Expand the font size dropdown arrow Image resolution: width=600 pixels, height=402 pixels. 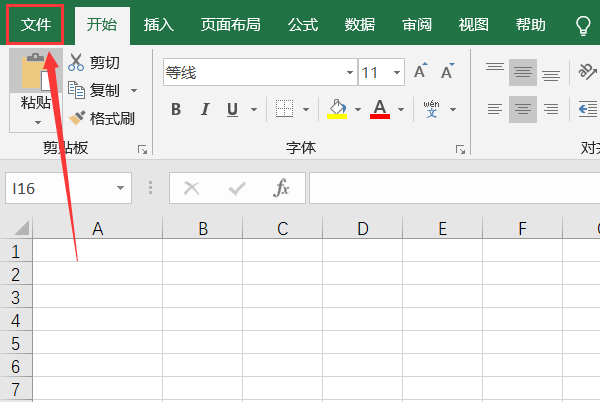coord(397,72)
